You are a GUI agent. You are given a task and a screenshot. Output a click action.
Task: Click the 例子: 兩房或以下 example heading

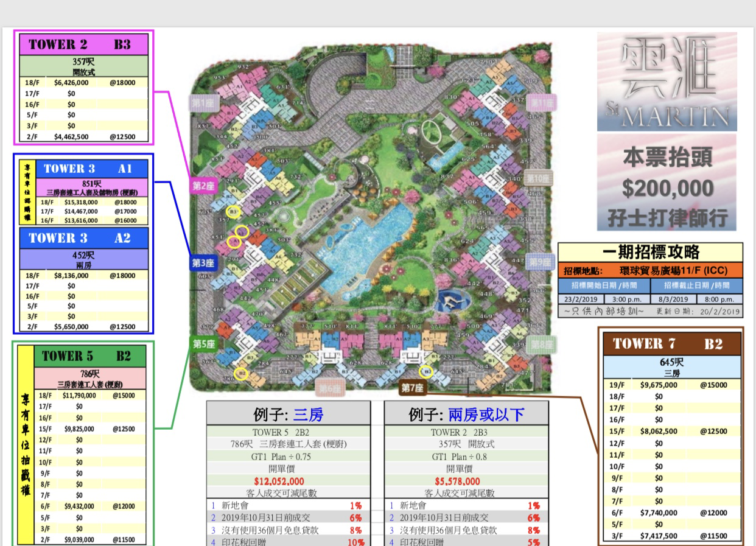[466, 415]
